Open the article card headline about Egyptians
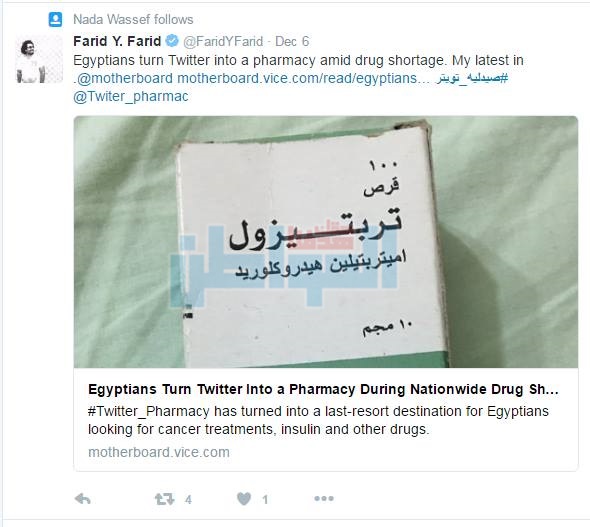The width and height of the screenshot is (590, 527). (x=323, y=389)
